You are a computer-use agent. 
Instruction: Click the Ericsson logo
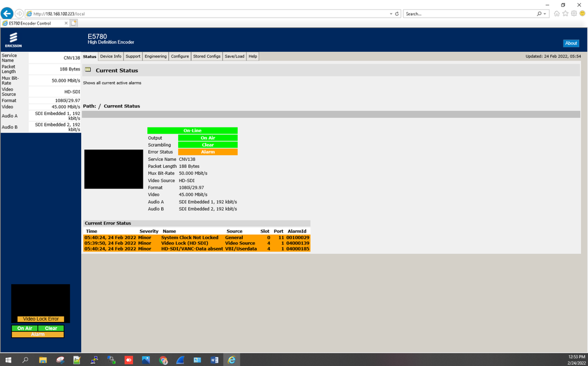[x=13, y=39]
